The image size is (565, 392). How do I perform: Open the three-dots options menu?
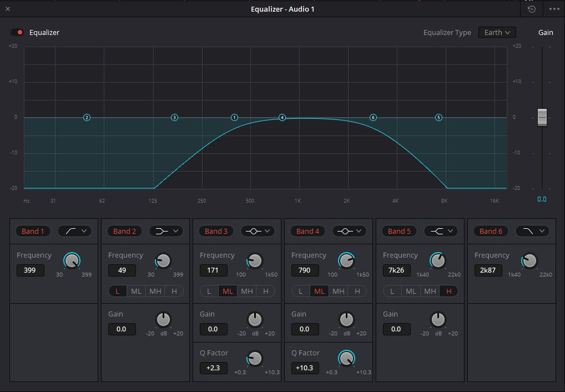pyautogui.click(x=554, y=9)
